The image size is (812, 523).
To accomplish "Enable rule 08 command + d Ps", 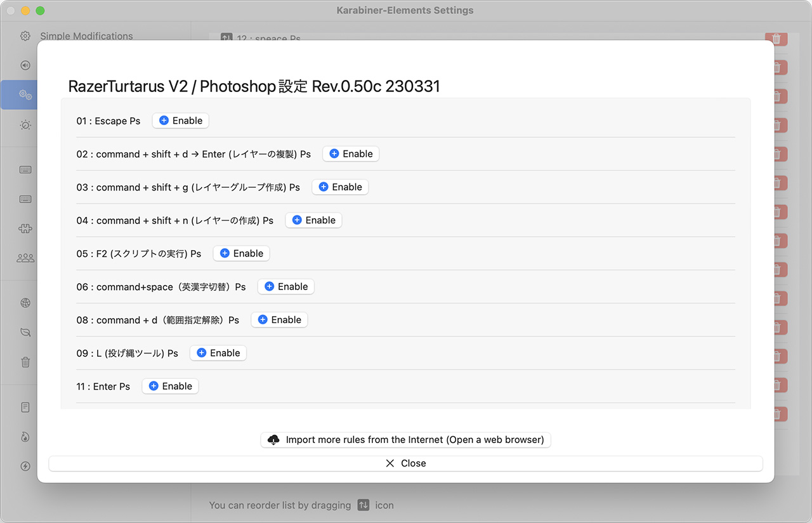I will tap(279, 320).
